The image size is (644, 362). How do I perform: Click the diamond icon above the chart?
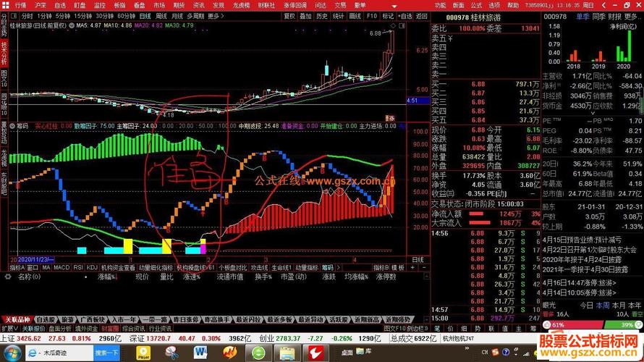pyautogui.click(x=393, y=25)
